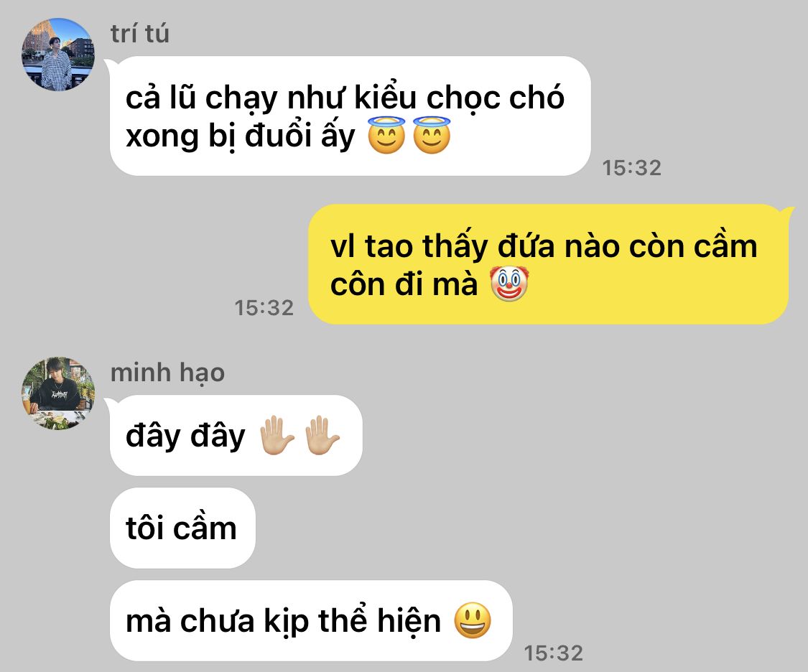The height and width of the screenshot is (672, 808).
Task: Tap the 15:32 timestamp after minh hạo's last message
Action: (x=554, y=653)
